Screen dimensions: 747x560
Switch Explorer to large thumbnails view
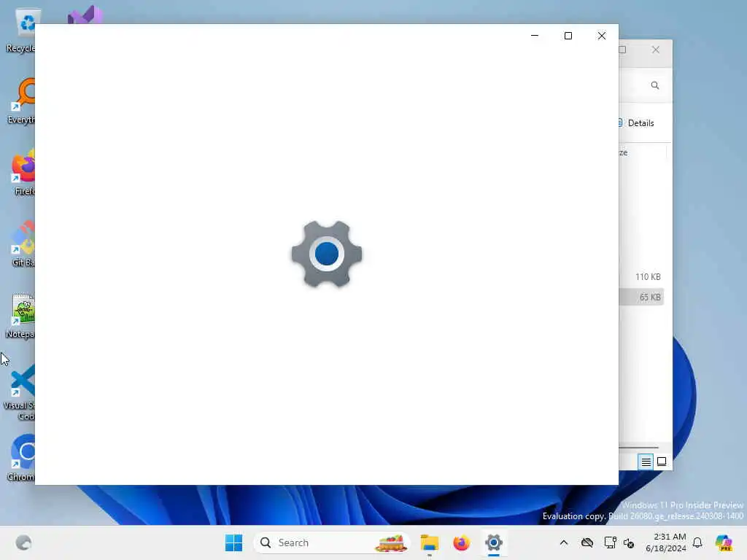662,462
